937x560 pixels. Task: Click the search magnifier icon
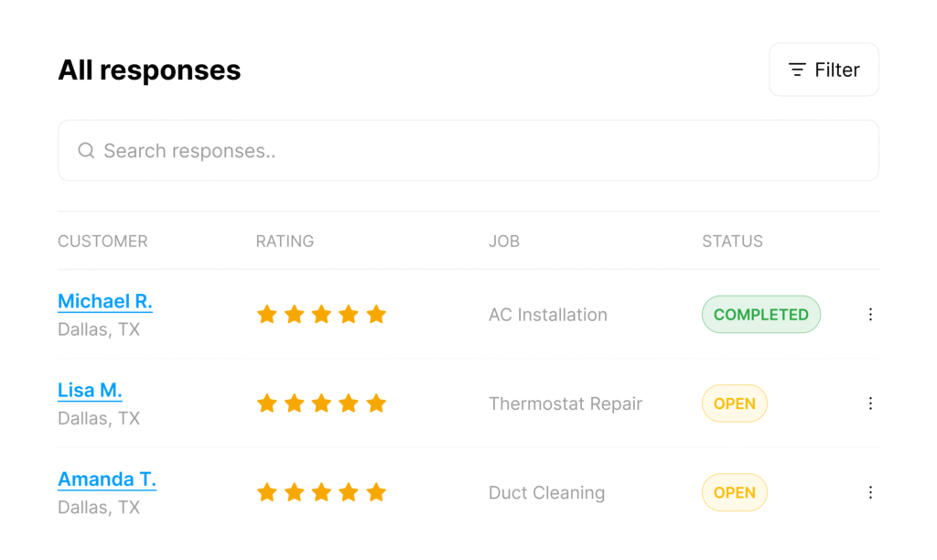coord(87,151)
